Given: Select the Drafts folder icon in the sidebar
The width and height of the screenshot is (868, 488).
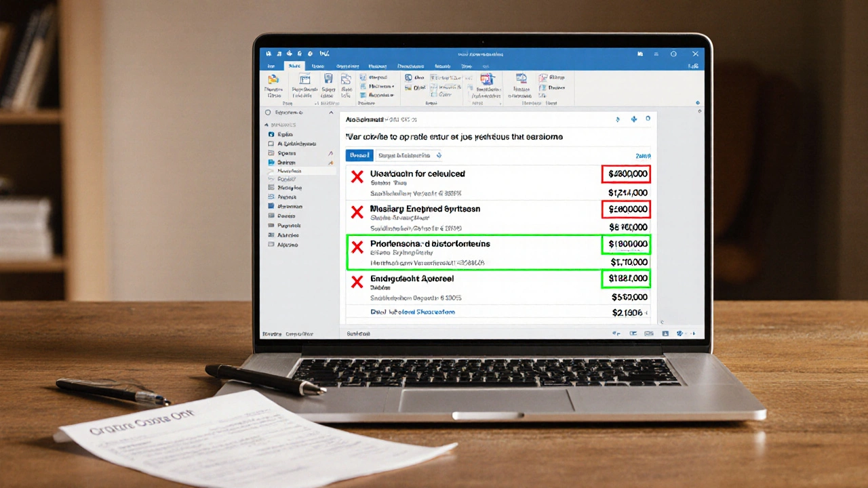Looking at the screenshot, I should (x=271, y=162).
